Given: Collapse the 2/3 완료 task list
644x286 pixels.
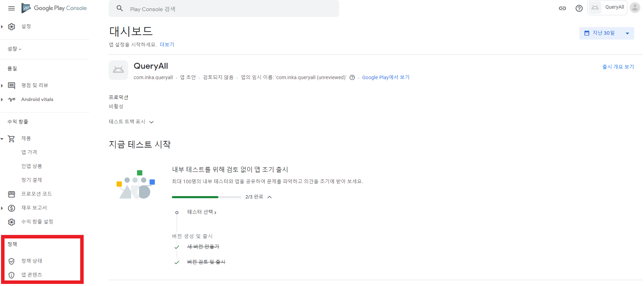Looking at the screenshot, I should [269, 197].
